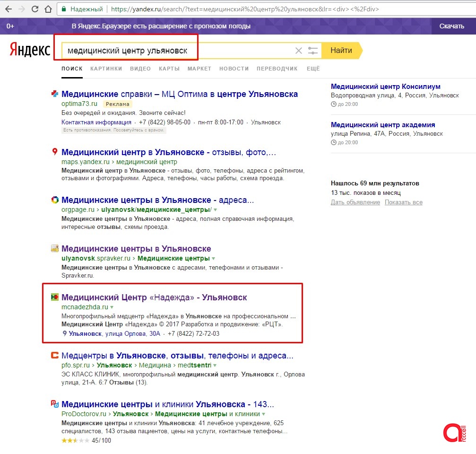Viewport: 476px width, 454px height.
Task: Click the mcnadezhda.ru green URL
Action: pos(85,307)
